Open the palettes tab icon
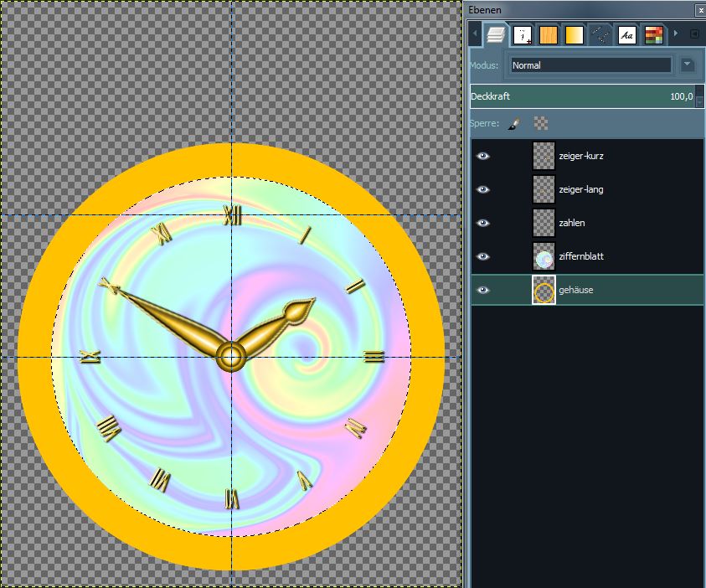The width and height of the screenshot is (706, 588). click(653, 35)
